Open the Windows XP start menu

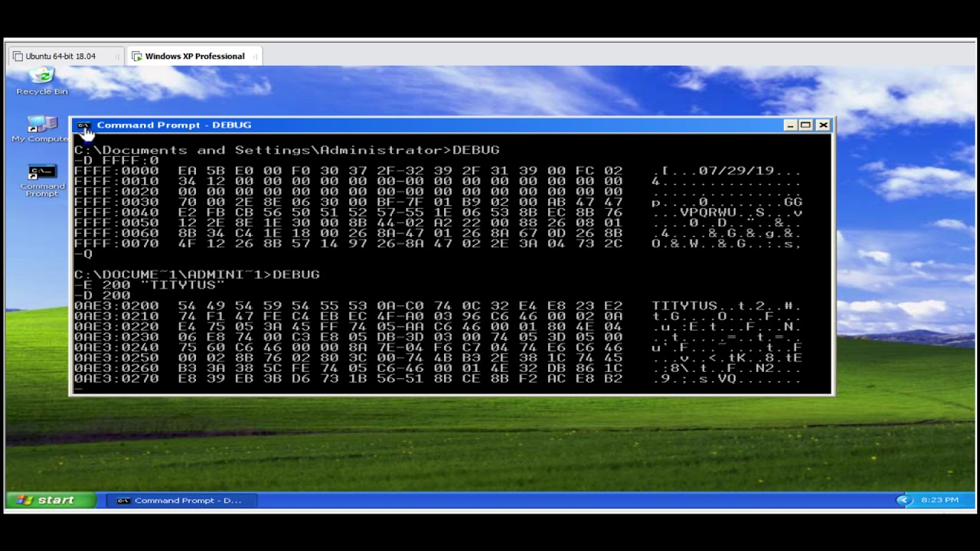point(51,500)
